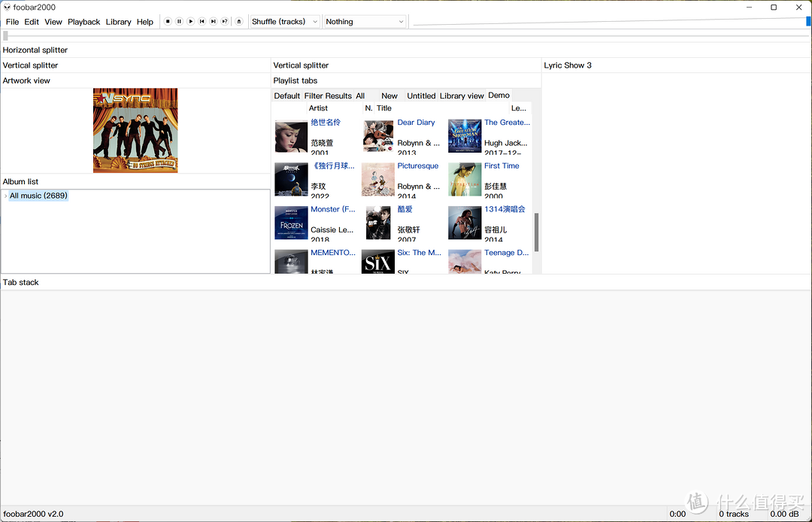Click the Album list panel label
The image size is (812, 522).
(21, 182)
